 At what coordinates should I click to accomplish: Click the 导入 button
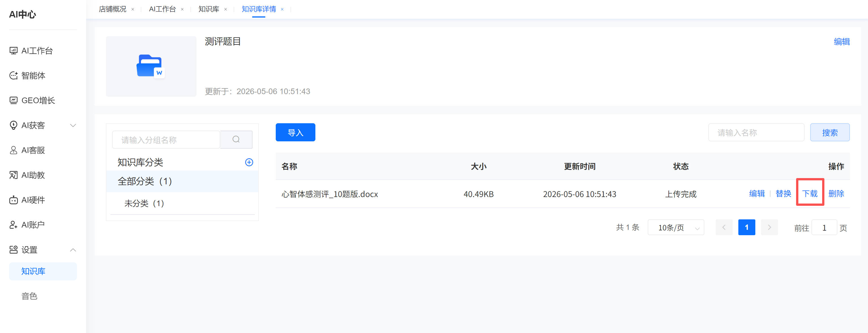click(296, 133)
